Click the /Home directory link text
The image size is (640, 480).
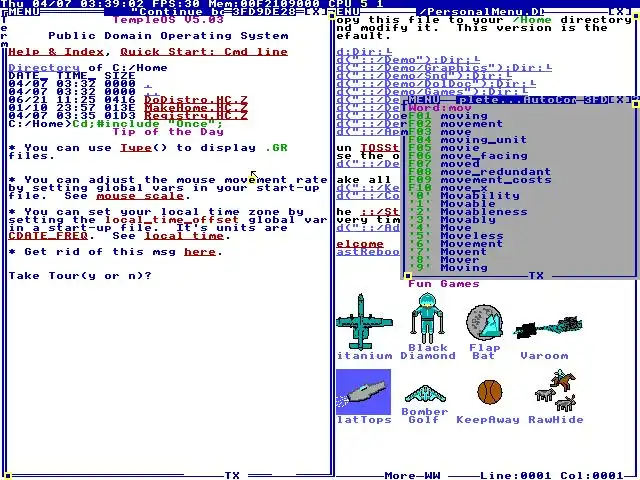coord(532,20)
